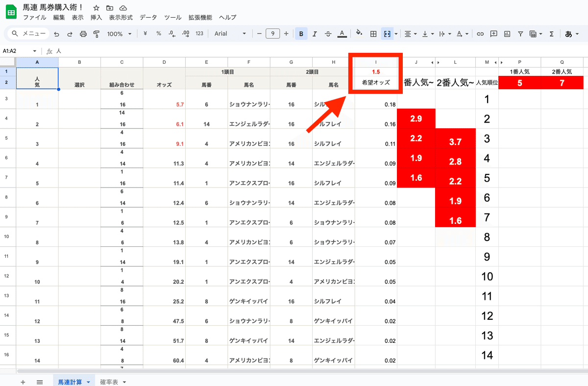Screen dimensions: 588x386
Task: Open the 馬連計算 sheet tab menu arrow
Action: point(88,382)
